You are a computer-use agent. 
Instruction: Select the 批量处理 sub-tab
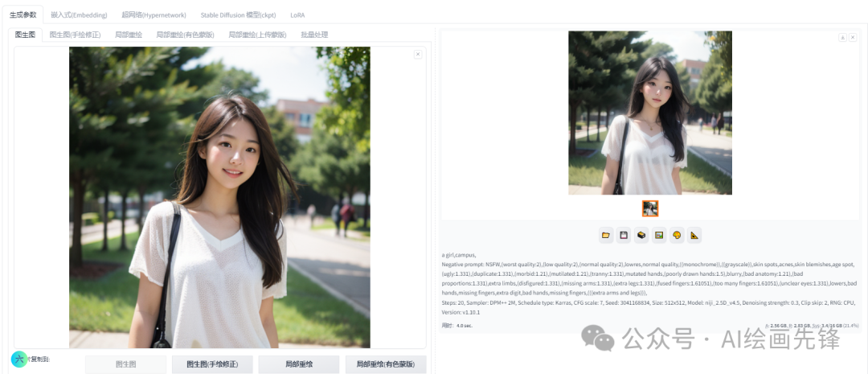pos(314,35)
